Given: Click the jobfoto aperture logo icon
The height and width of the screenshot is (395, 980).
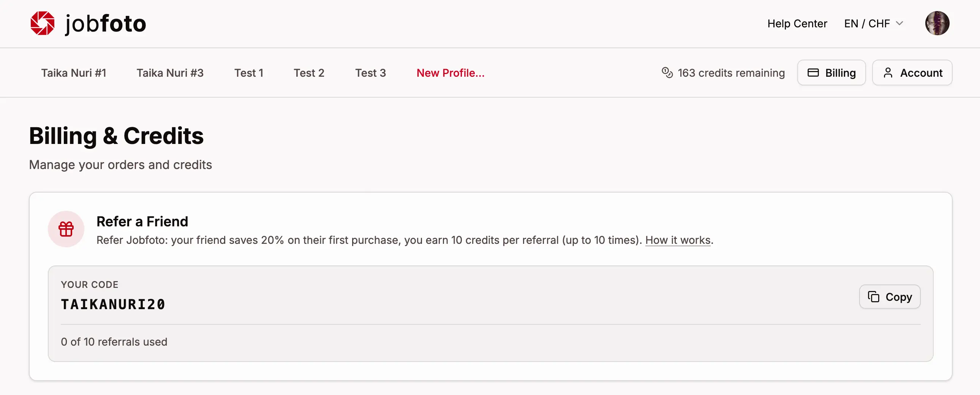Looking at the screenshot, I should click(x=42, y=23).
